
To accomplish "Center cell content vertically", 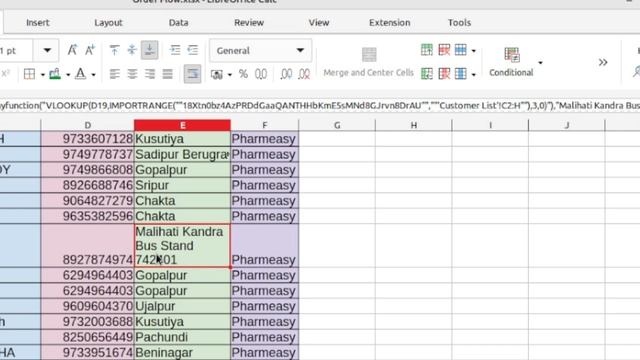I will pyautogui.click(x=132, y=50).
